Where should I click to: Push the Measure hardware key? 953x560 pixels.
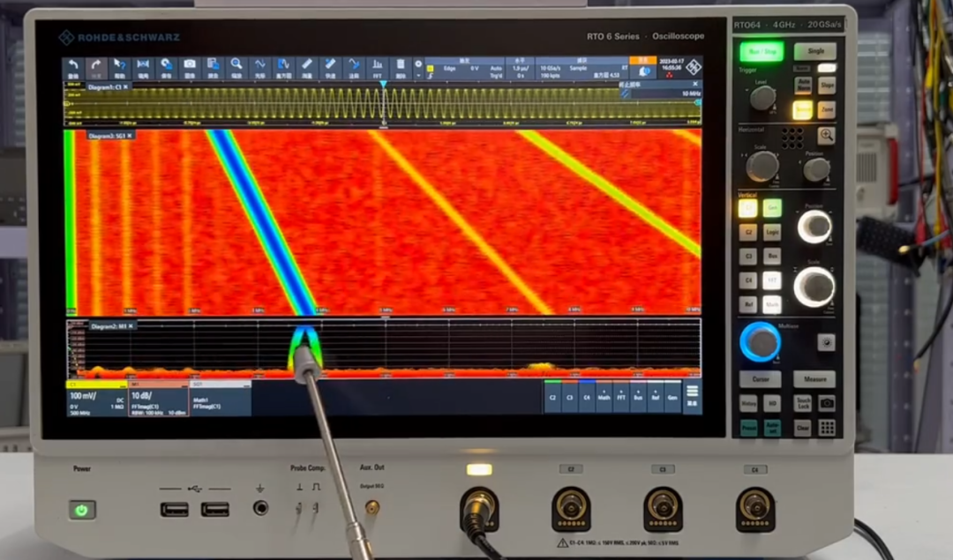[815, 379]
